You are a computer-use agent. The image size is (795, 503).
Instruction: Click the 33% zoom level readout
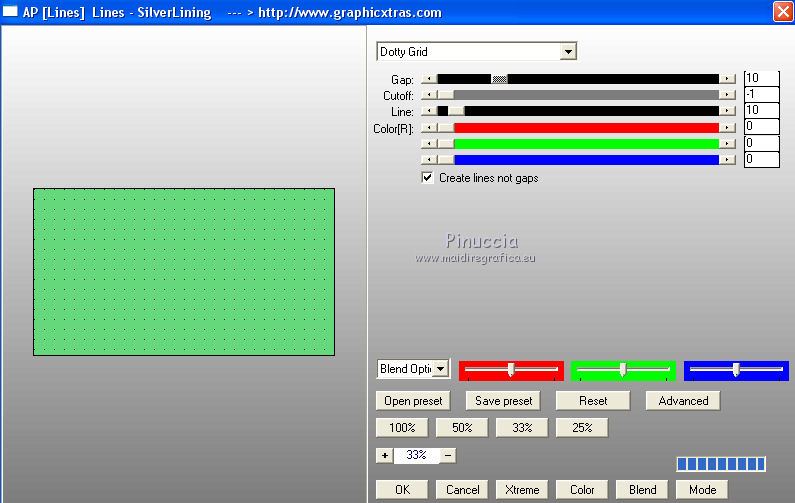point(416,455)
